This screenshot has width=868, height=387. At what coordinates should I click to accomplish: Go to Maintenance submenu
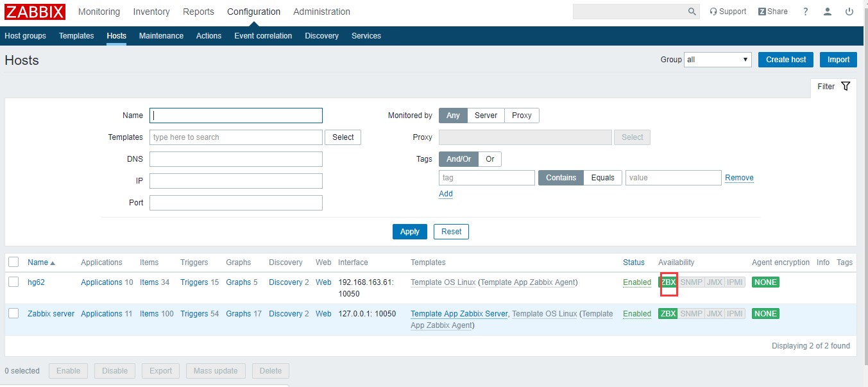tap(161, 36)
